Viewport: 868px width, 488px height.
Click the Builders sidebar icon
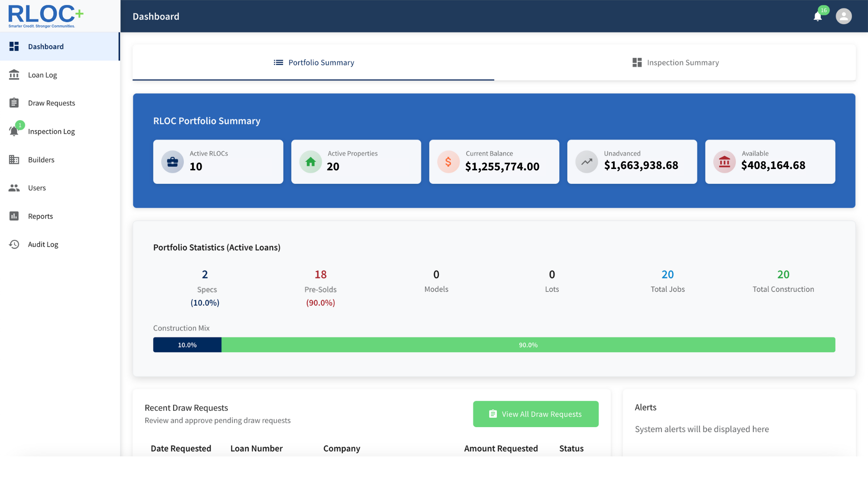[x=14, y=160]
